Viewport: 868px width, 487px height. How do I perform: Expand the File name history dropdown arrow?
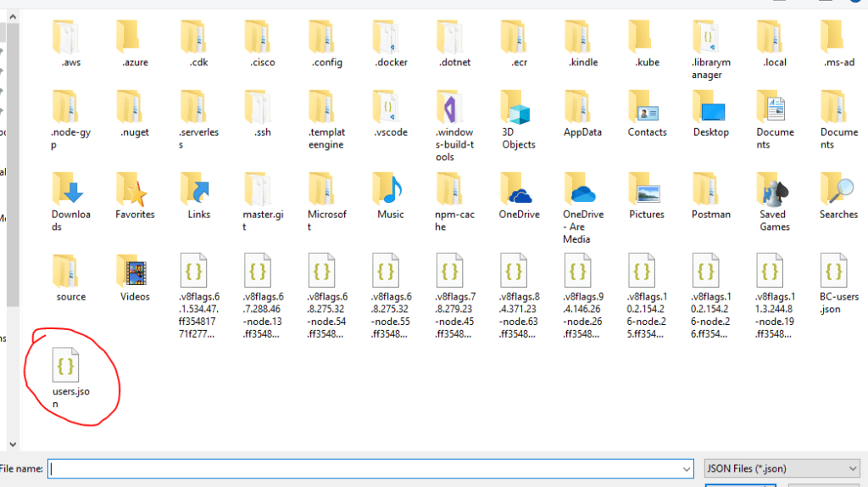687,468
